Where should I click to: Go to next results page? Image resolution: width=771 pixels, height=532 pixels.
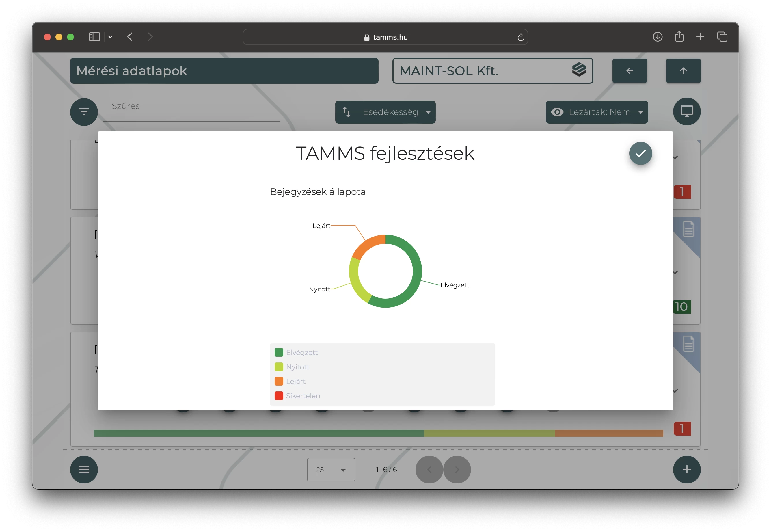click(x=457, y=469)
